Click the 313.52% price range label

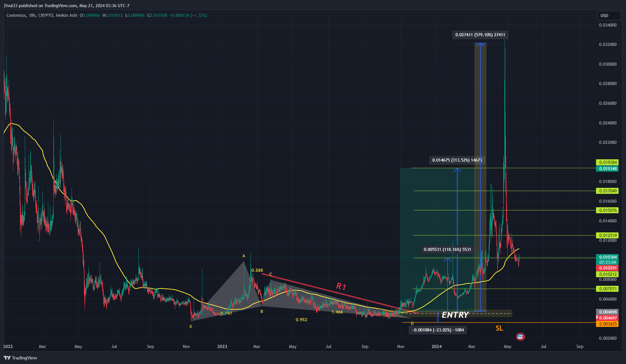[457, 160]
